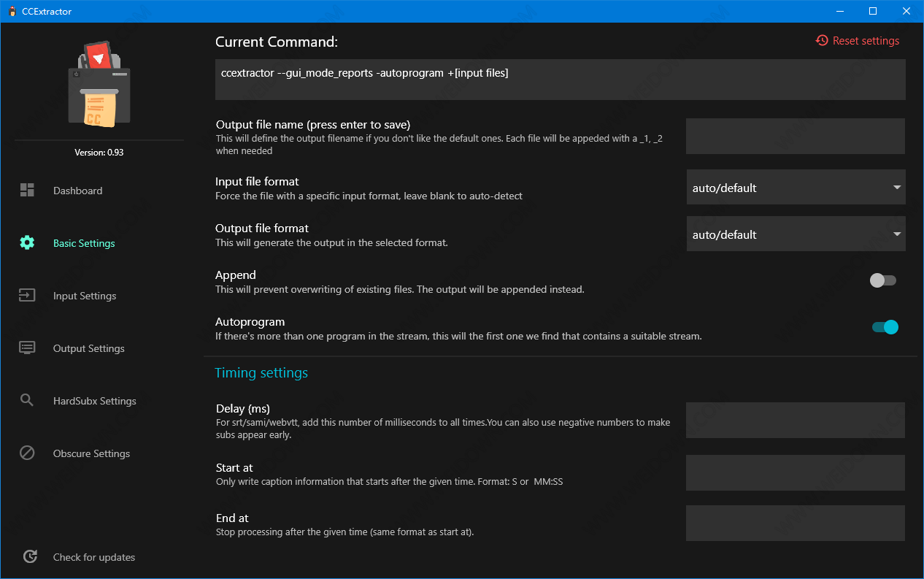Disable the Autoprogram toggle
Viewport: 924px width, 579px height.
[885, 327]
